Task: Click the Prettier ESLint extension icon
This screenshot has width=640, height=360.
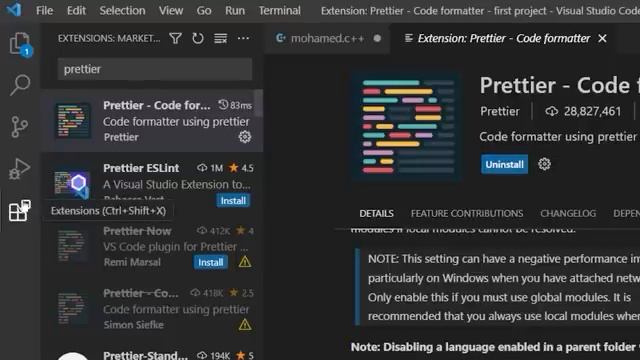Action: [73, 184]
